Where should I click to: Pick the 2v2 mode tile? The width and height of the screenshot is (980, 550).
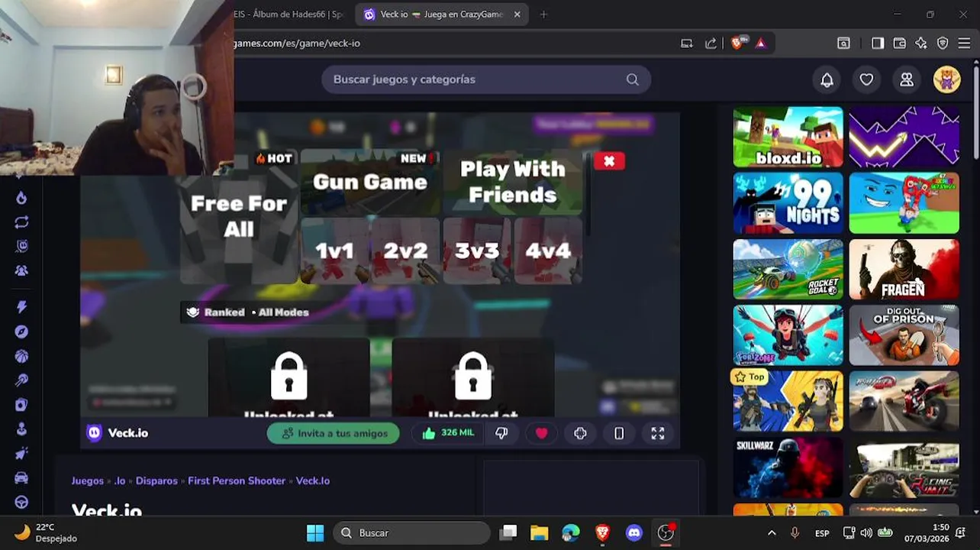click(405, 251)
